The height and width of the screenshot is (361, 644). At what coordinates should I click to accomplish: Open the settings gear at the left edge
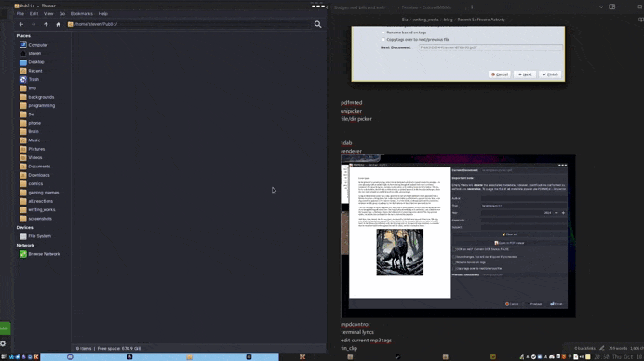pyautogui.click(x=4, y=343)
